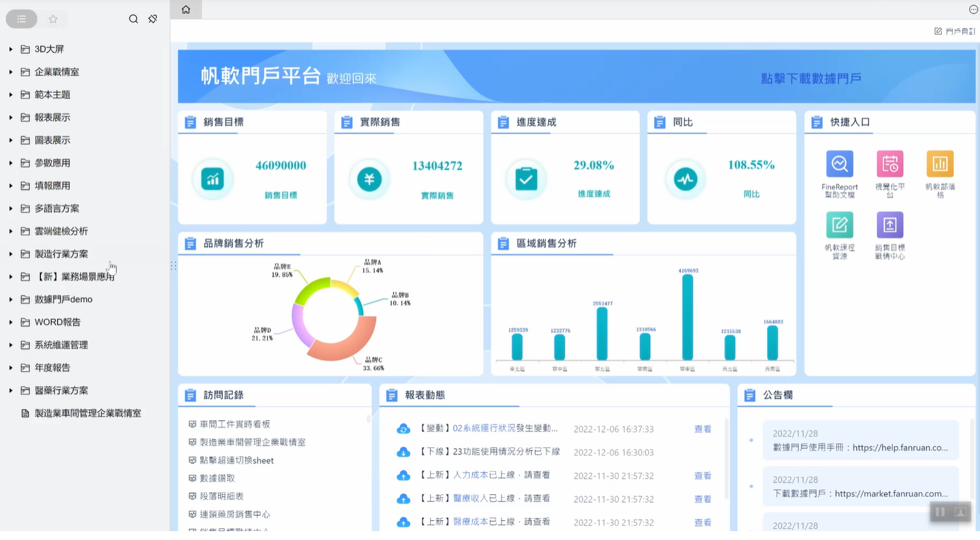The image size is (980, 540).
Task: Click 人力成本 report link
Action: coord(471,475)
